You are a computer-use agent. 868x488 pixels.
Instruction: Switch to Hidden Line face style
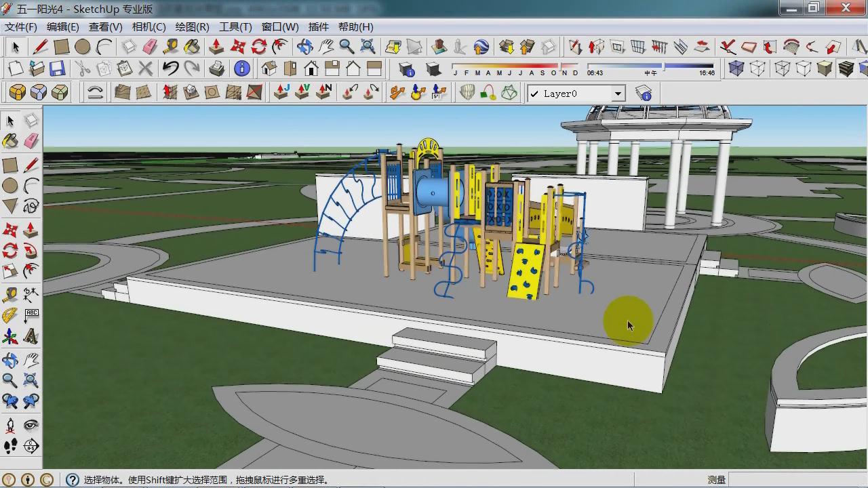tap(804, 68)
